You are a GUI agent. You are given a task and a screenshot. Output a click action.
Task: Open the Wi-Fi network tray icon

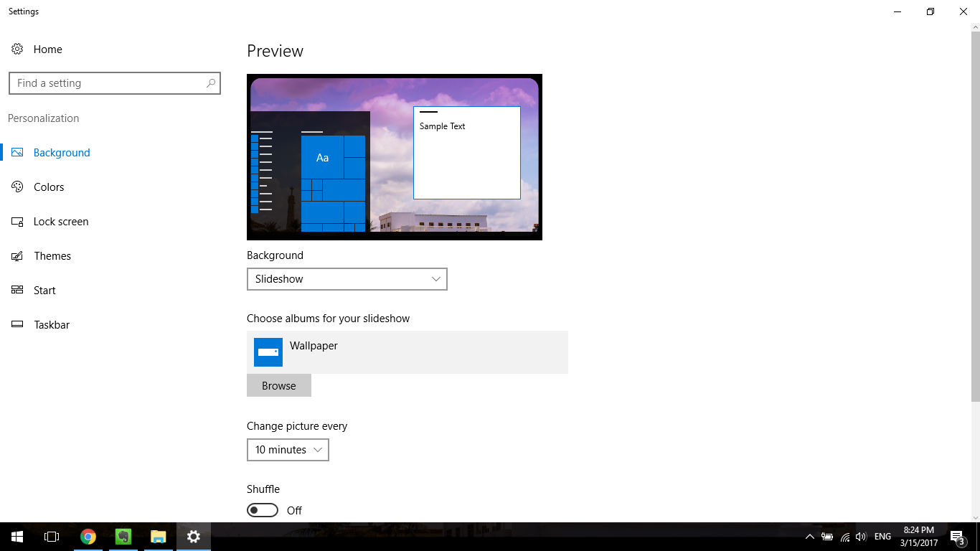tap(845, 537)
